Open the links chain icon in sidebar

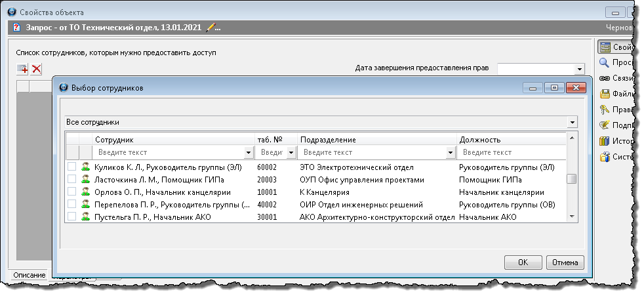point(604,78)
